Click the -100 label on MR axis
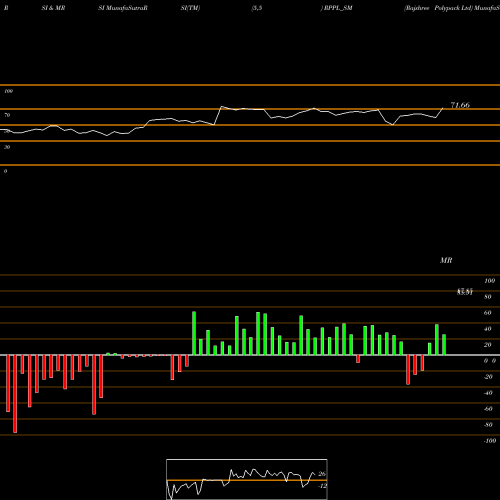Viewport: 500px width, 500px height. 490,441
